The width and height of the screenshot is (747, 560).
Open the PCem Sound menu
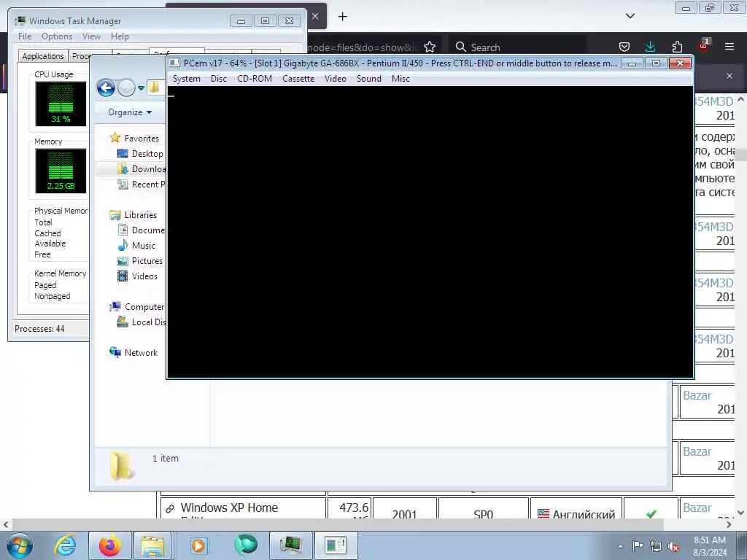click(x=368, y=79)
